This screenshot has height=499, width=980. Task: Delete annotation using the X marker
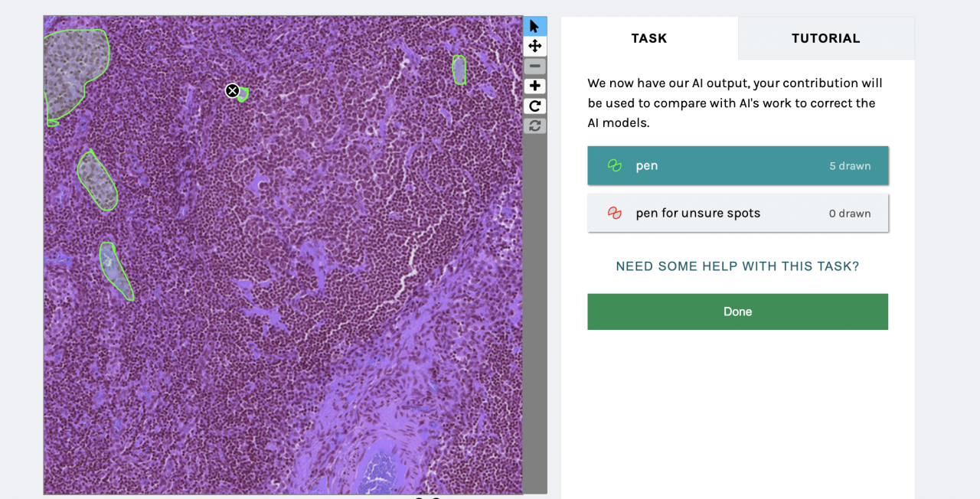point(232,91)
